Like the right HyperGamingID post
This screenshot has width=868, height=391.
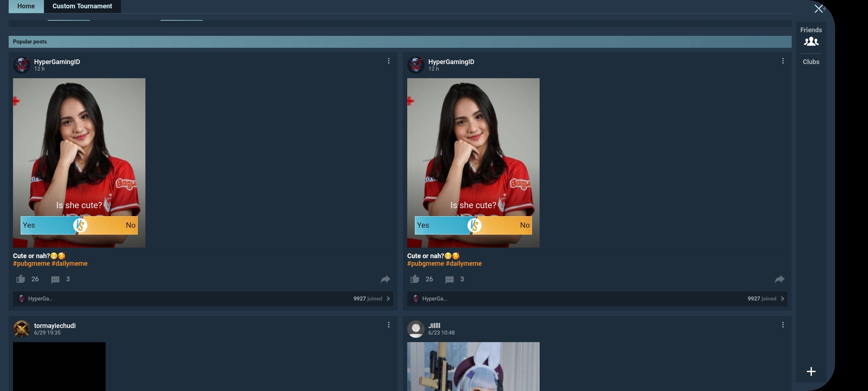tap(415, 279)
